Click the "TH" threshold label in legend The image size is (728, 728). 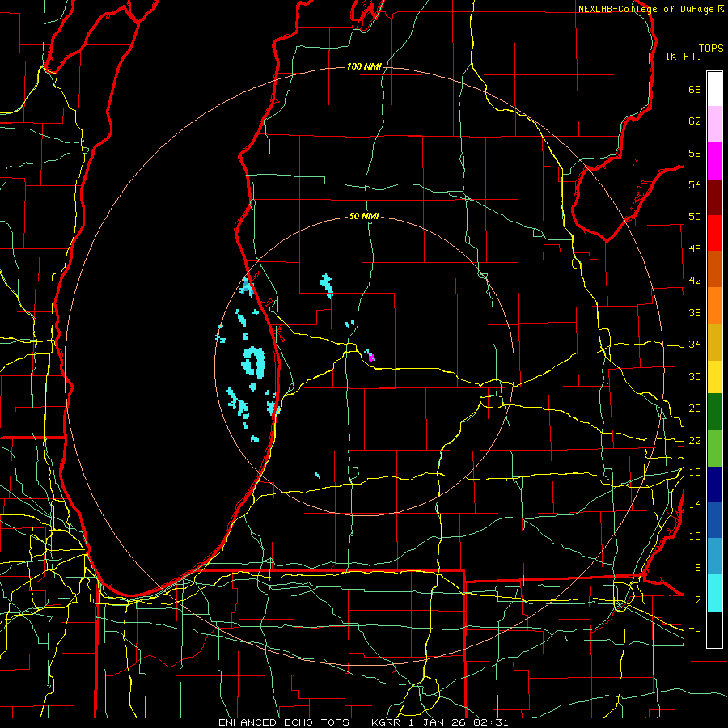coord(695,632)
